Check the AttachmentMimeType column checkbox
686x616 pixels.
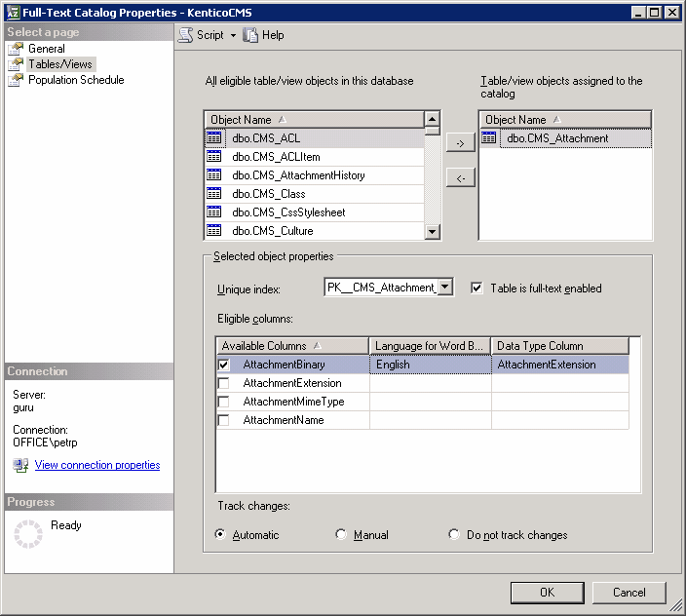pos(223,402)
